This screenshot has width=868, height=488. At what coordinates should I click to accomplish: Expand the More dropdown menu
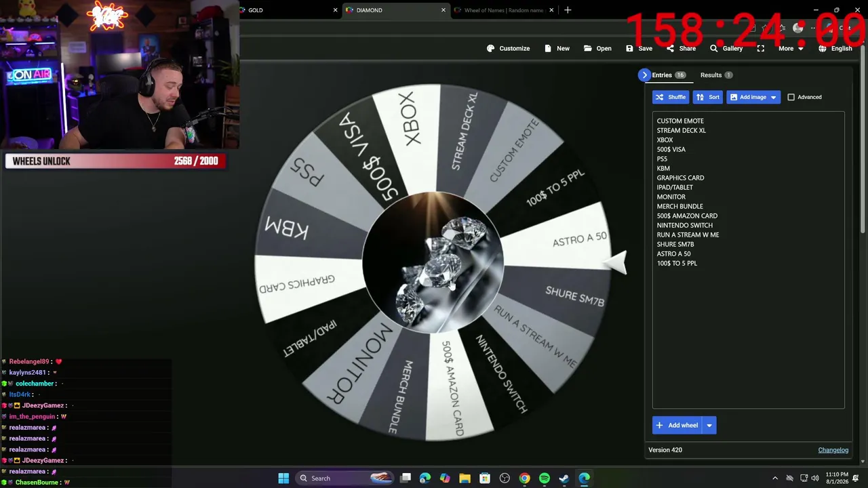[791, 48]
